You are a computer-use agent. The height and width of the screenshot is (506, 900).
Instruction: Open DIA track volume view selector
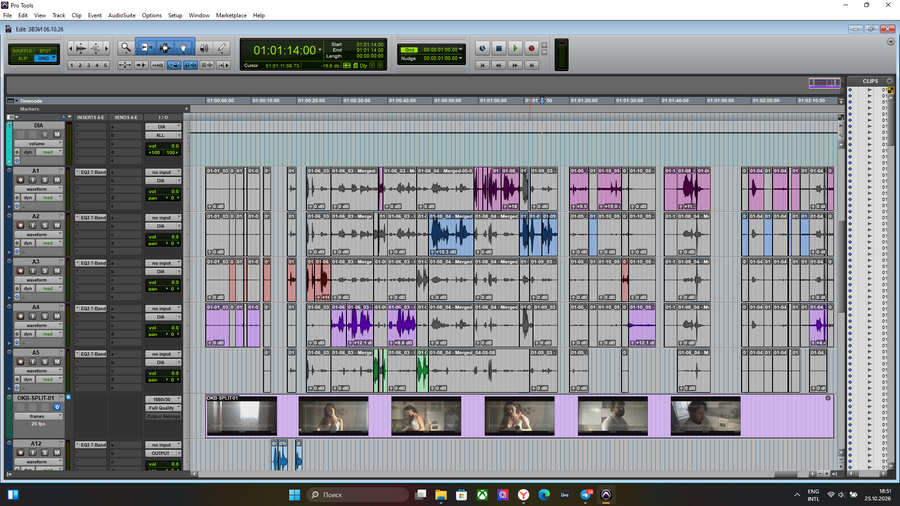[x=38, y=143]
